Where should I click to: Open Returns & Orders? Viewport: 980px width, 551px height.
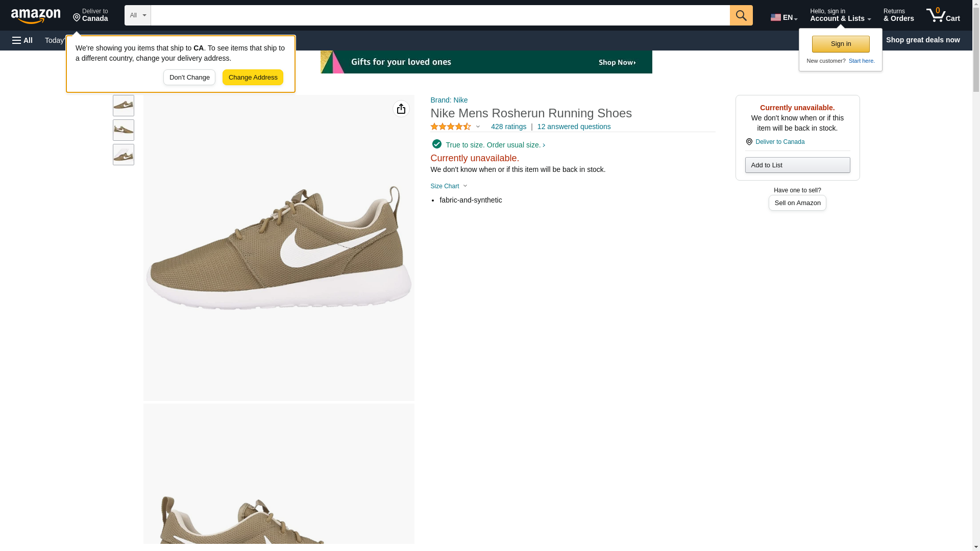898,15
